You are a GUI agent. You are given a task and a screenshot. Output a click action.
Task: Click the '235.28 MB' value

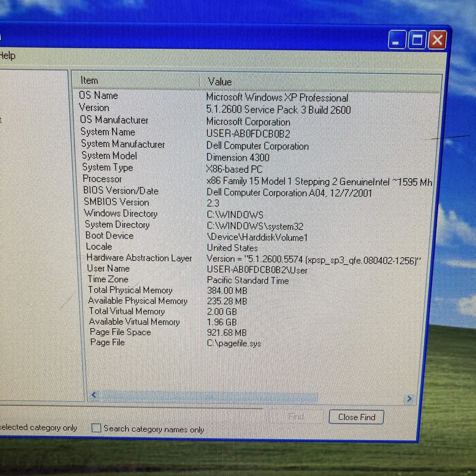coord(227,301)
